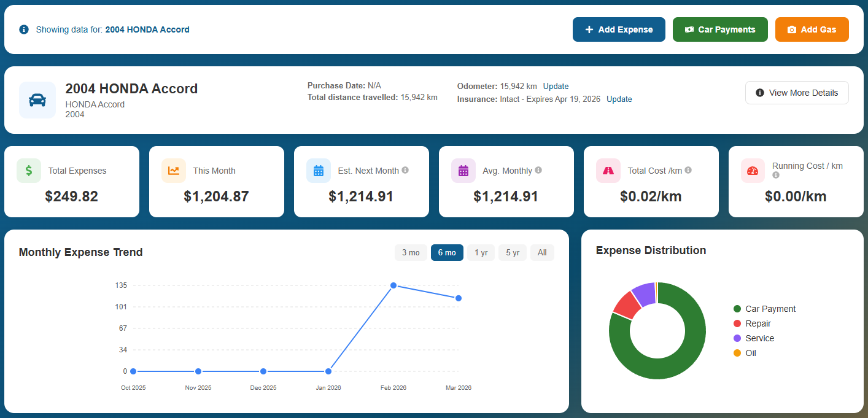Click the info tooltip icon next to Est. Next Month
This screenshot has width=868, height=418.
(405, 170)
